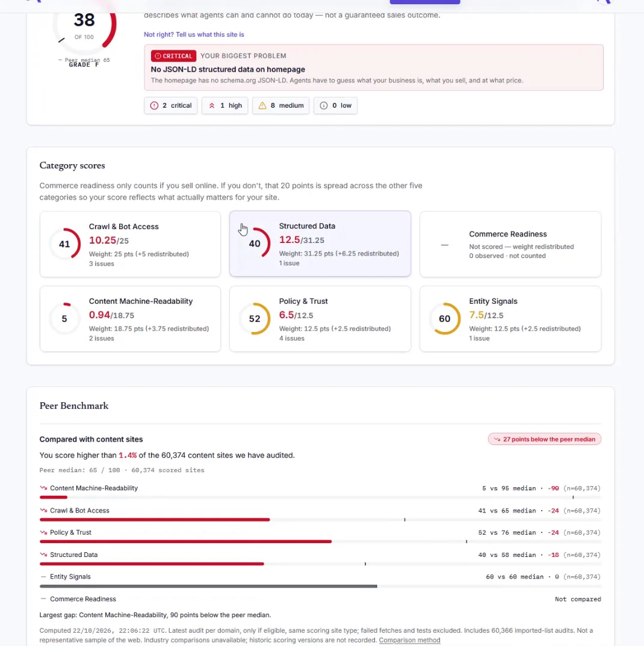Image resolution: width=644 pixels, height=646 pixels.
Task: Click the '60 vs 60 median' comparison text
Action: pyautogui.click(x=515, y=577)
